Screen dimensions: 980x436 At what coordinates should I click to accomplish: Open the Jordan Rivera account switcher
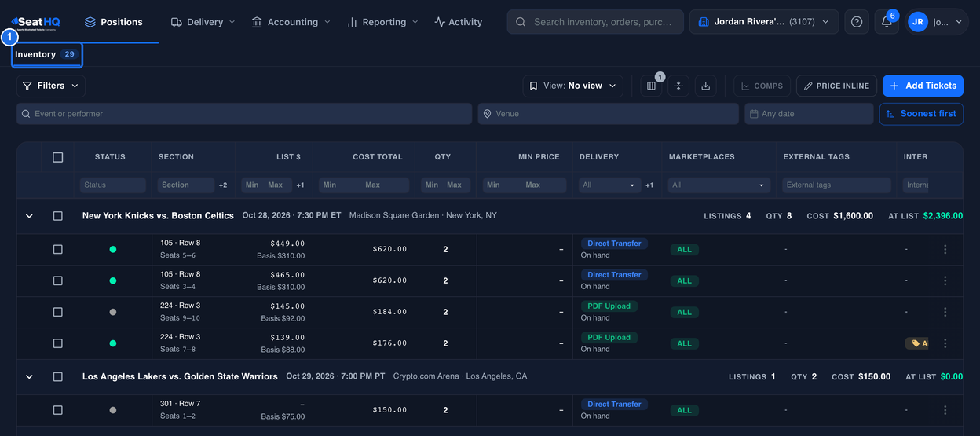tap(764, 22)
